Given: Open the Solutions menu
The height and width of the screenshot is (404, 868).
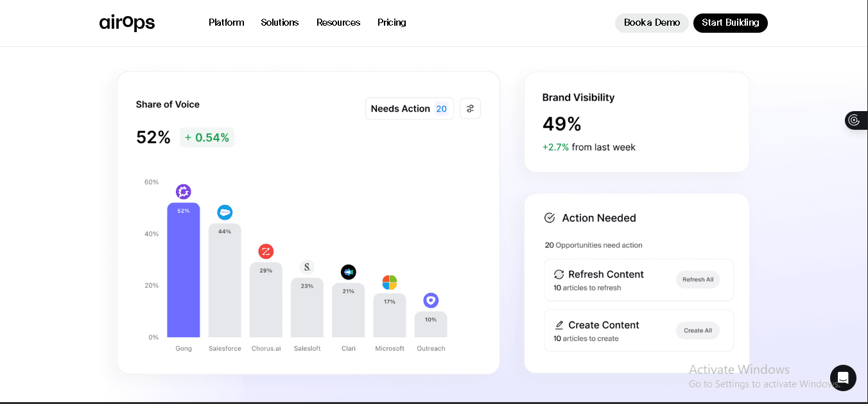Looking at the screenshot, I should tap(279, 22).
